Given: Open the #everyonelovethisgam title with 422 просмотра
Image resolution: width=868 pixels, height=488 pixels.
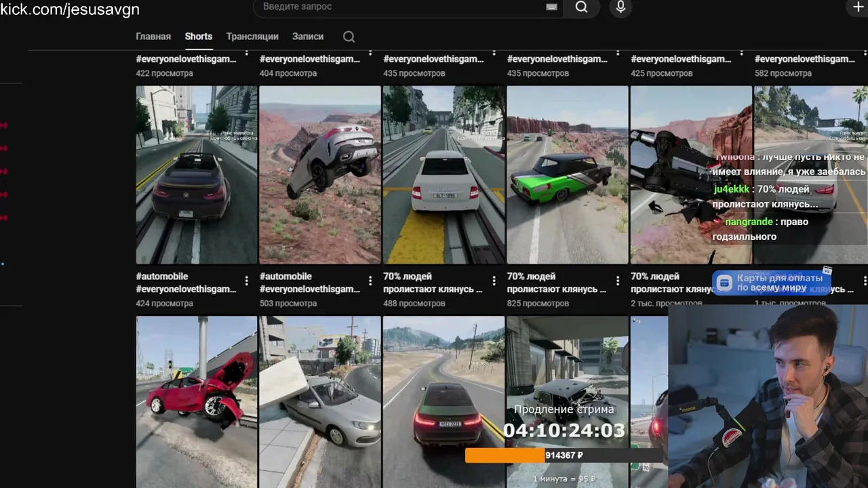Looking at the screenshot, I should point(186,59).
